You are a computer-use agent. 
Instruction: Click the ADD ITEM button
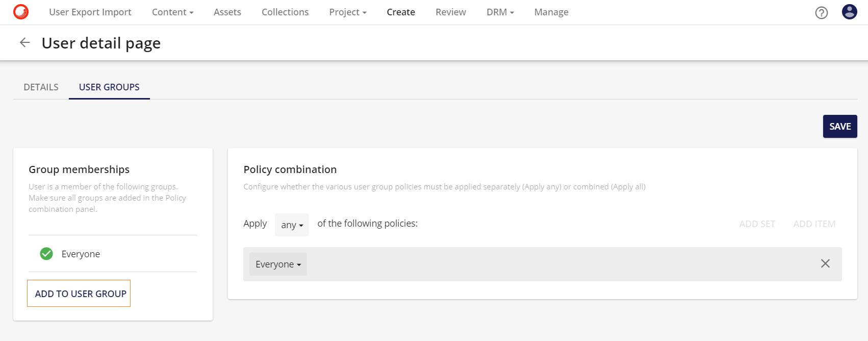(x=814, y=224)
